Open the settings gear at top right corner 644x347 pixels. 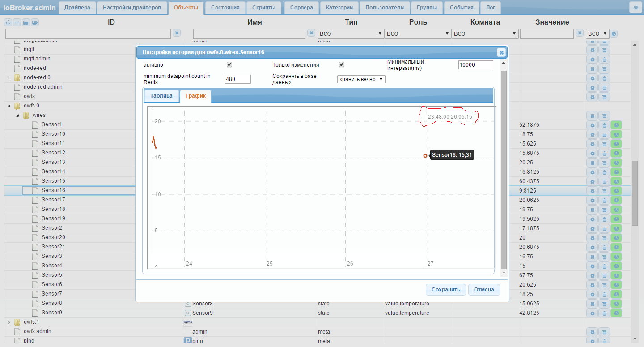636,8
